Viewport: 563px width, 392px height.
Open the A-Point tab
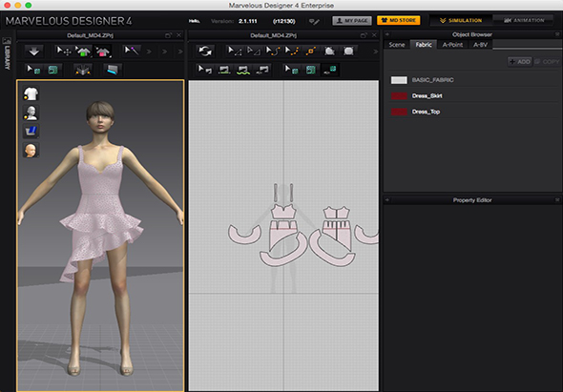click(x=452, y=45)
